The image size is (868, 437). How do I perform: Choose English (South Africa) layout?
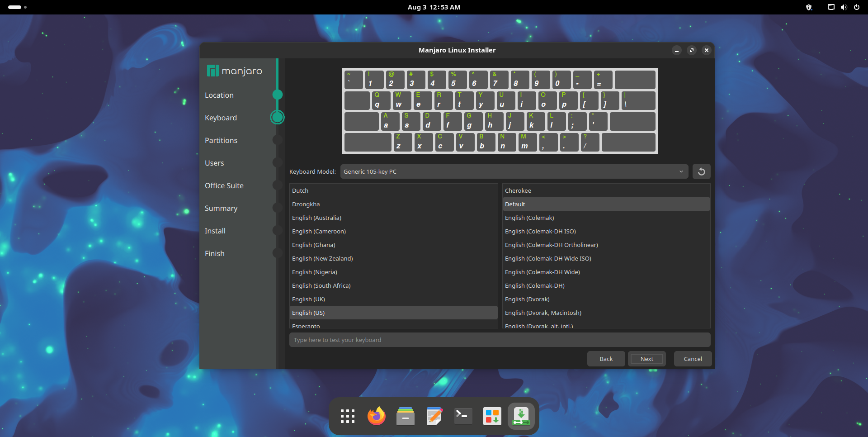[x=393, y=285]
